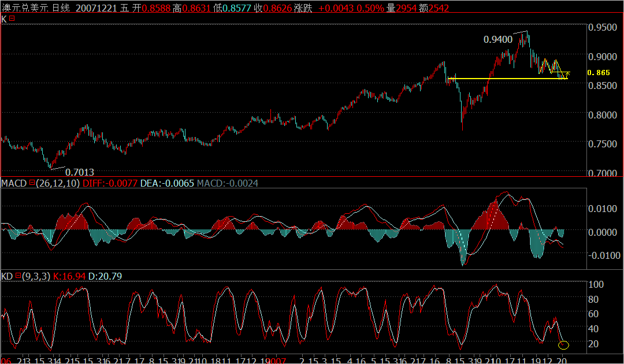Click the DIFF:-0.0077 value readout
Image resolution: width=624 pixels, height=364 pixels.
(109, 184)
